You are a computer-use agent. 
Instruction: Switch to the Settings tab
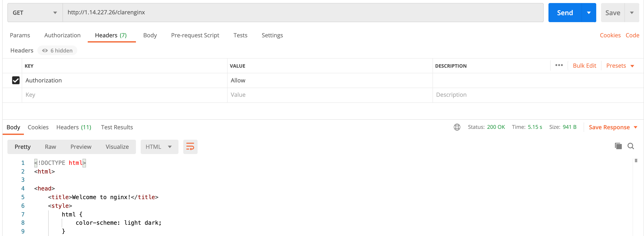pyautogui.click(x=272, y=35)
